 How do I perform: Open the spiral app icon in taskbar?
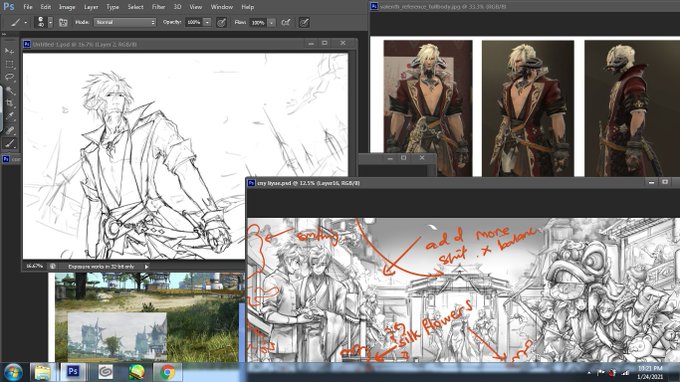pyautogui.click(x=105, y=372)
